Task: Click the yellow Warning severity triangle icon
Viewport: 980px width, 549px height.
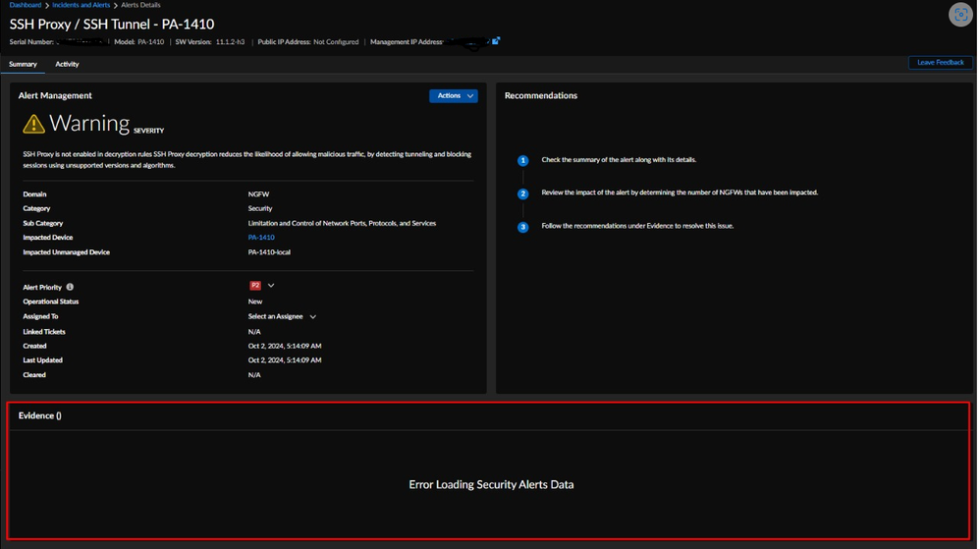Action: (x=34, y=124)
